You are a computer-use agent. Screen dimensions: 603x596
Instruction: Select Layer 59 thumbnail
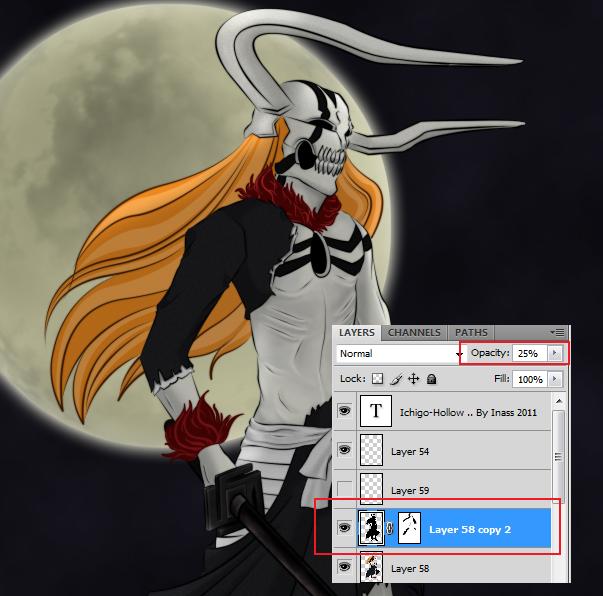[371, 489]
